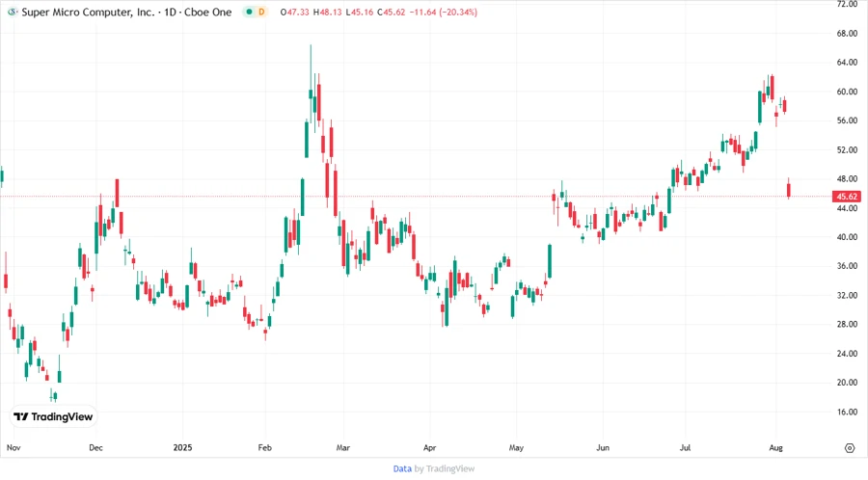The width and height of the screenshot is (868, 480).
Task: Click the Nov label on time axis
Action: pyautogui.click(x=14, y=447)
